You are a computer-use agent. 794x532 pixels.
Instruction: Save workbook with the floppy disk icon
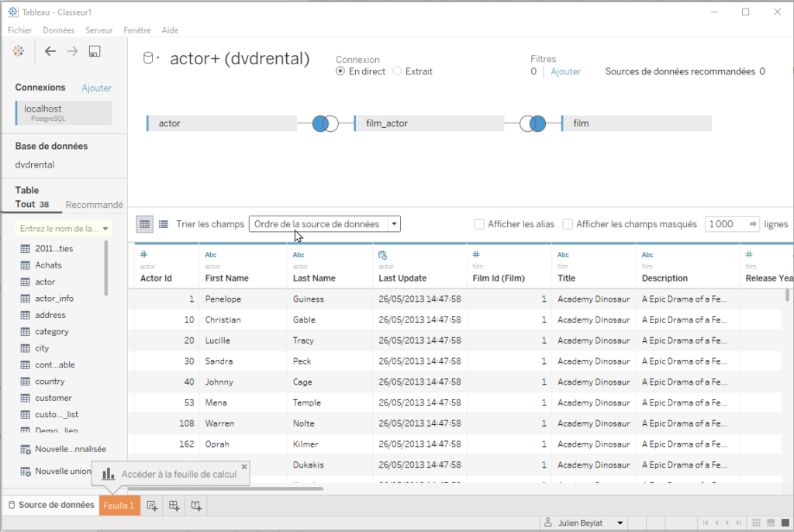[x=95, y=51]
